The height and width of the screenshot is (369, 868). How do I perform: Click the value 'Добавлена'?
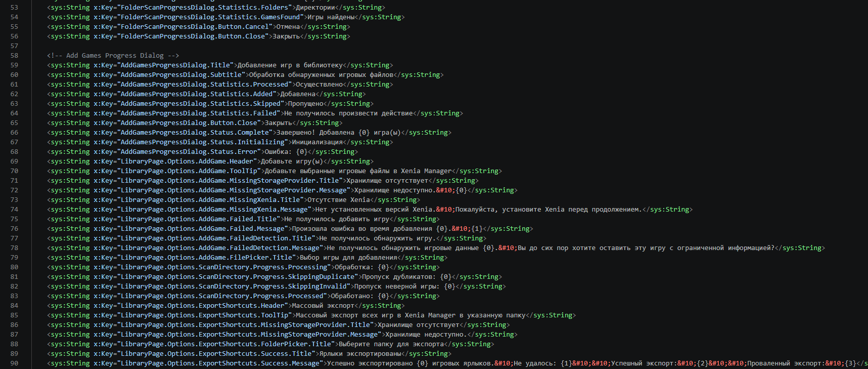click(x=298, y=94)
